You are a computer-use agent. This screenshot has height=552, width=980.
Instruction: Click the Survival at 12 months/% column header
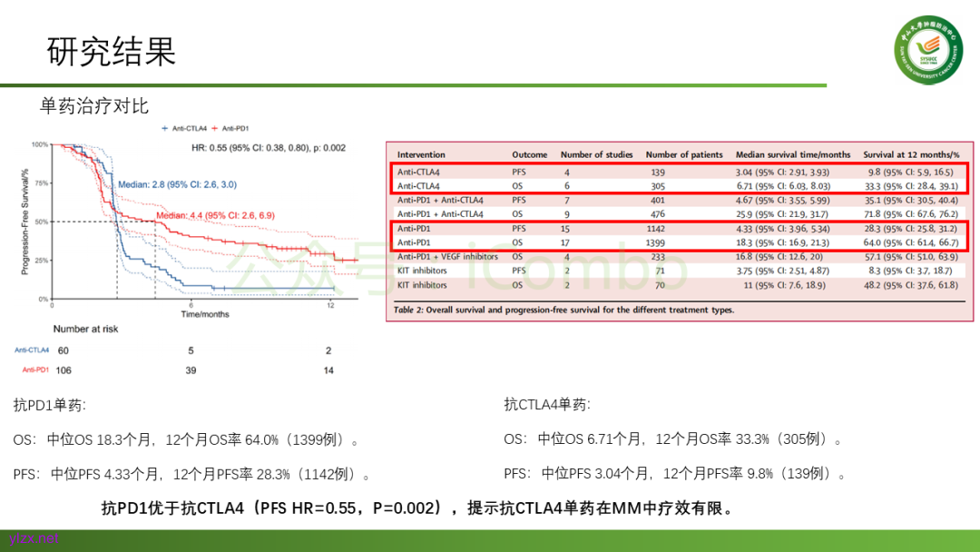910,155
